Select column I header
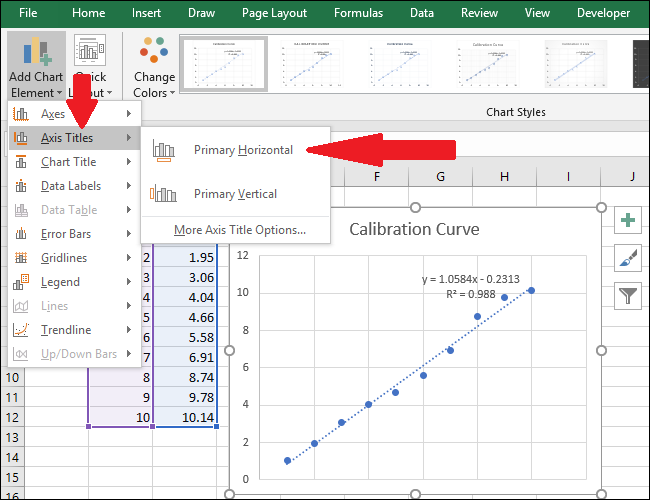This screenshot has width=650, height=500. (x=568, y=177)
